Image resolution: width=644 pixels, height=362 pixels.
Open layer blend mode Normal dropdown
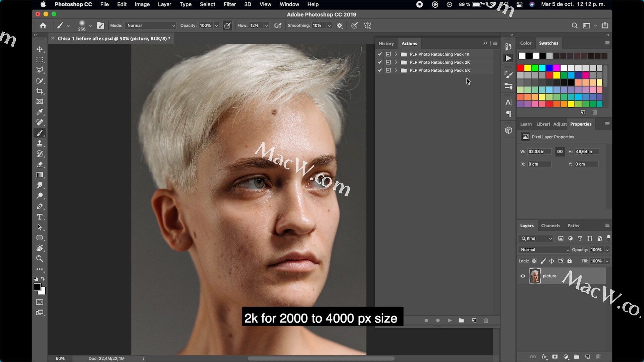[544, 250]
